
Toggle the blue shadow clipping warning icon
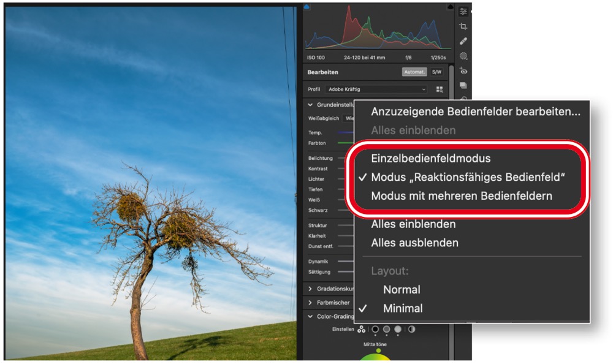(306, 7)
